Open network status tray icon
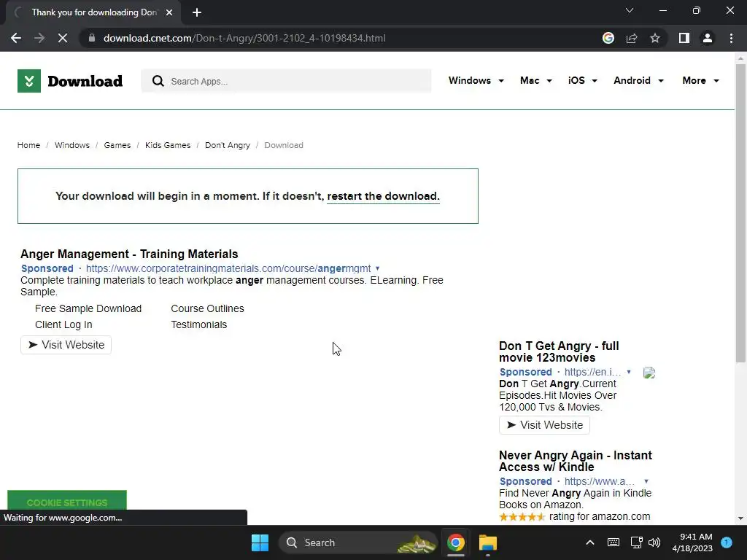This screenshot has width=747, height=560. (x=636, y=542)
